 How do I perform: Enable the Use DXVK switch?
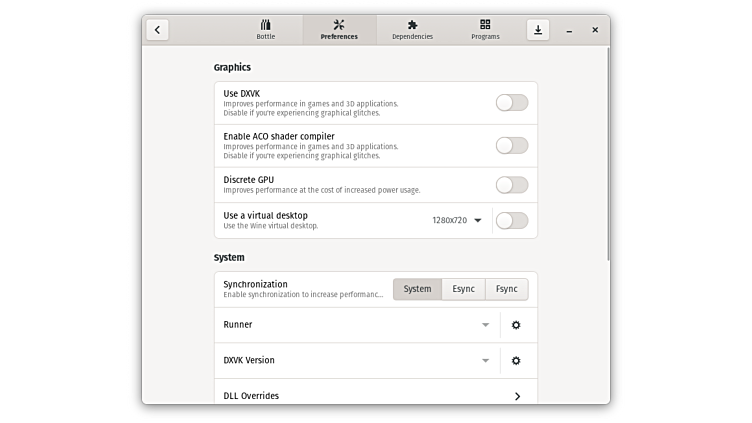tap(511, 102)
